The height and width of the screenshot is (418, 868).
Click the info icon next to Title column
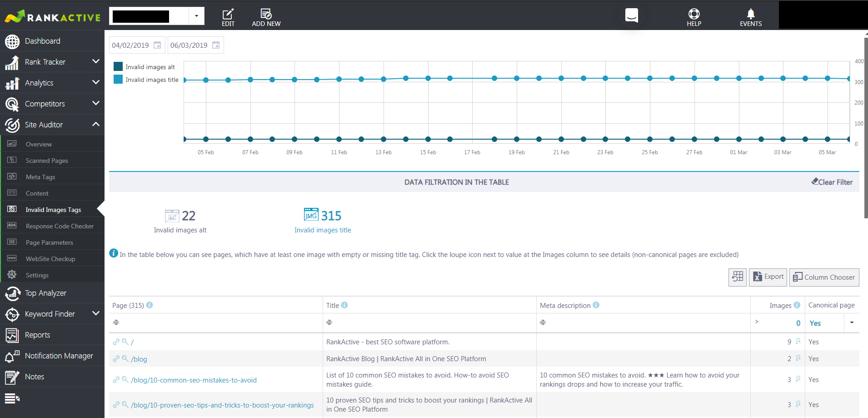(x=344, y=305)
